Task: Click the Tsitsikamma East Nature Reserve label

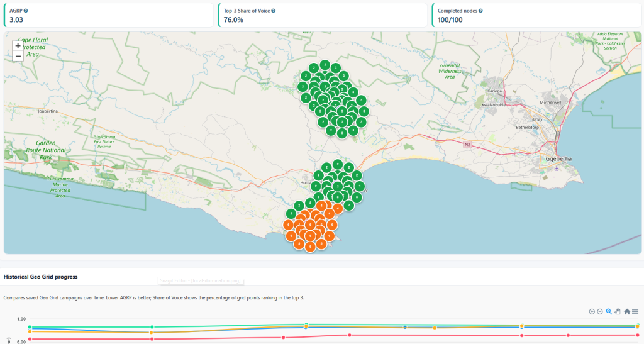Action: (x=104, y=141)
